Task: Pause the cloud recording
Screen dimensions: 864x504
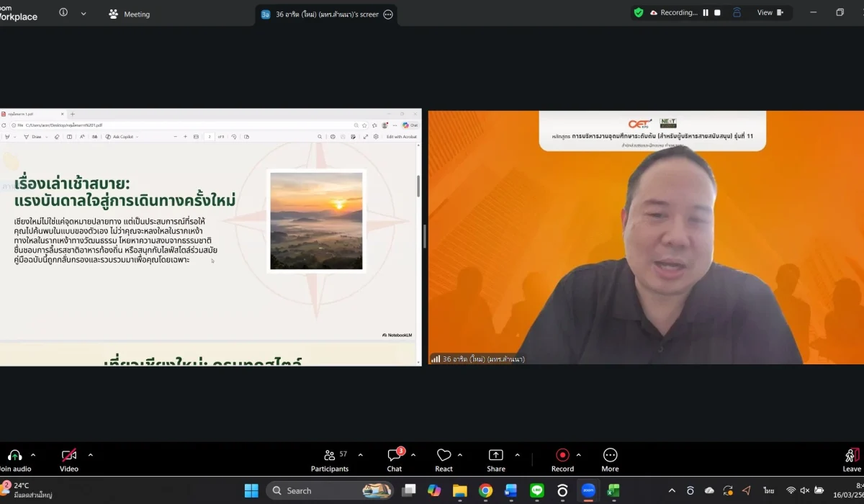Action: 706,13
